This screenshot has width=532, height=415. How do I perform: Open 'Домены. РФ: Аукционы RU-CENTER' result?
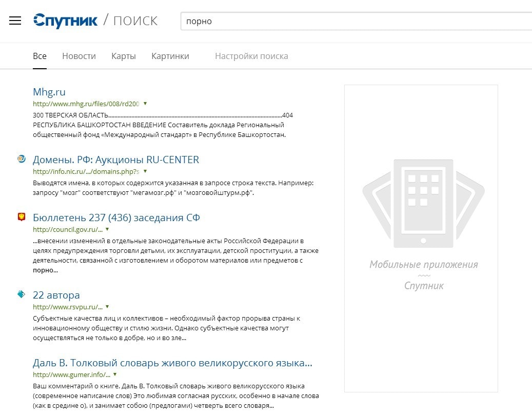116,160
